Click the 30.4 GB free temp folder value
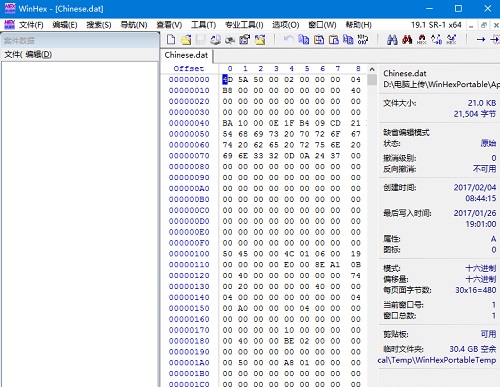 (473, 349)
